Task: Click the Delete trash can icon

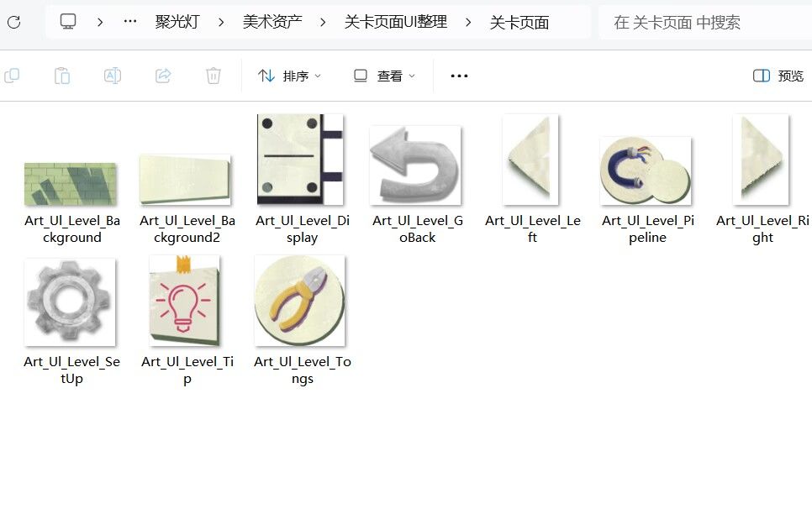Action: point(214,76)
